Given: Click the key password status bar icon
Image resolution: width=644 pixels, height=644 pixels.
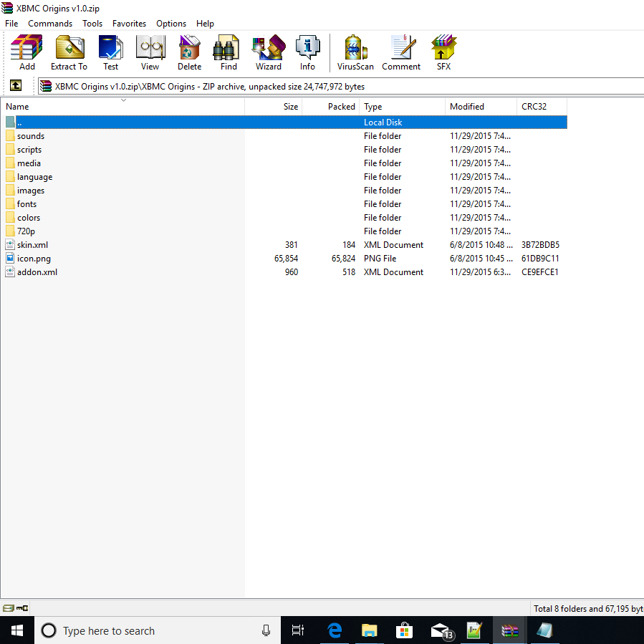Looking at the screenshot, I should tap(22, 608).
